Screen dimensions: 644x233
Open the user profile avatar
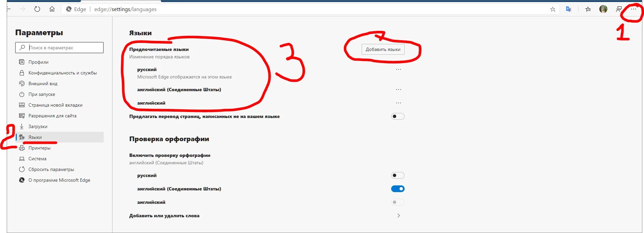click(603, 9)
